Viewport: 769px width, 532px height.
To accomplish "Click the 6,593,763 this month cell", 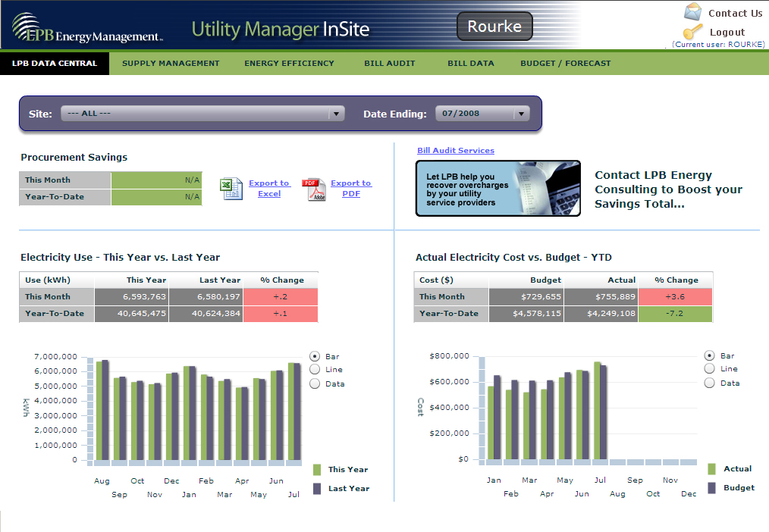I will point(131,296).
